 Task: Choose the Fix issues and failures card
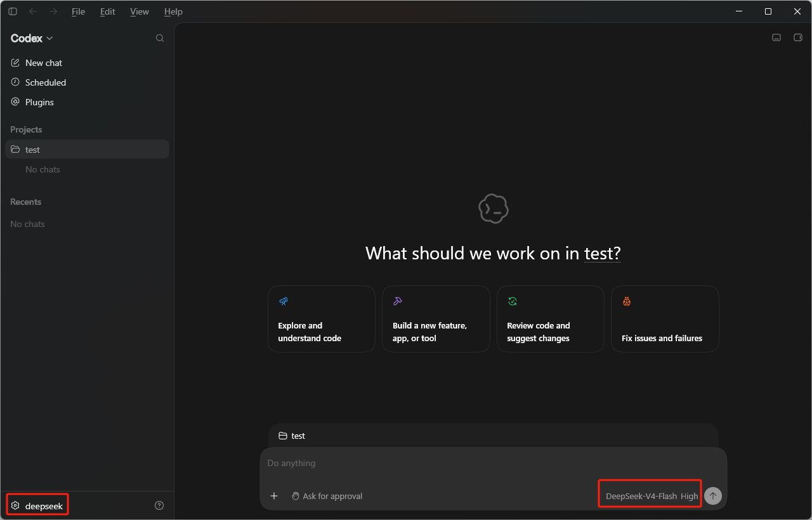click(x=665, y=319)
